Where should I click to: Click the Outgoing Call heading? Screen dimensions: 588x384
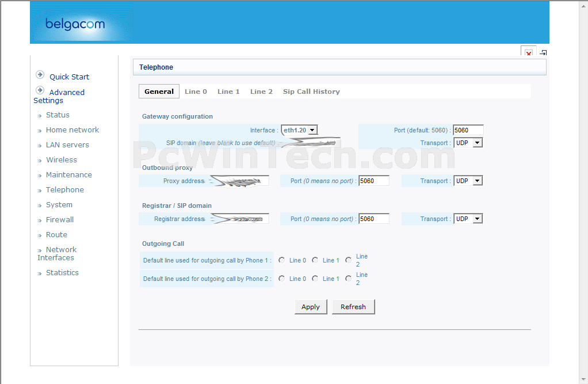163,244
